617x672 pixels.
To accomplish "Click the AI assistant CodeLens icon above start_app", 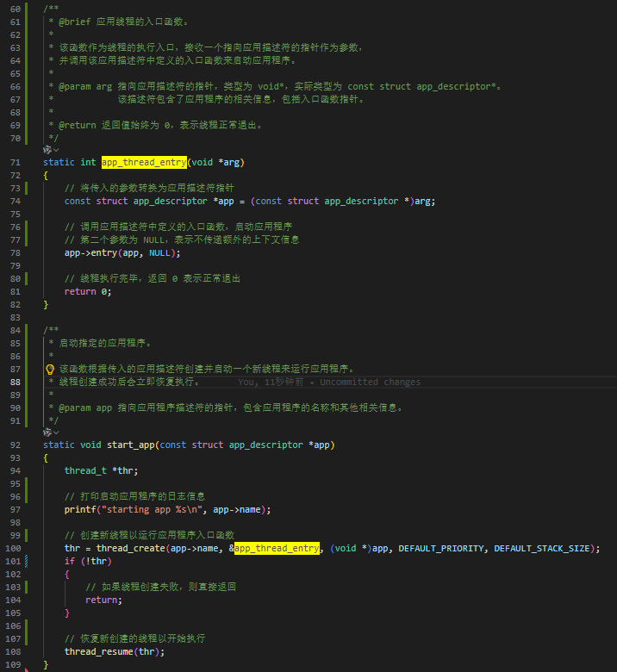I will pyautogui.click(x=47, y=432).
